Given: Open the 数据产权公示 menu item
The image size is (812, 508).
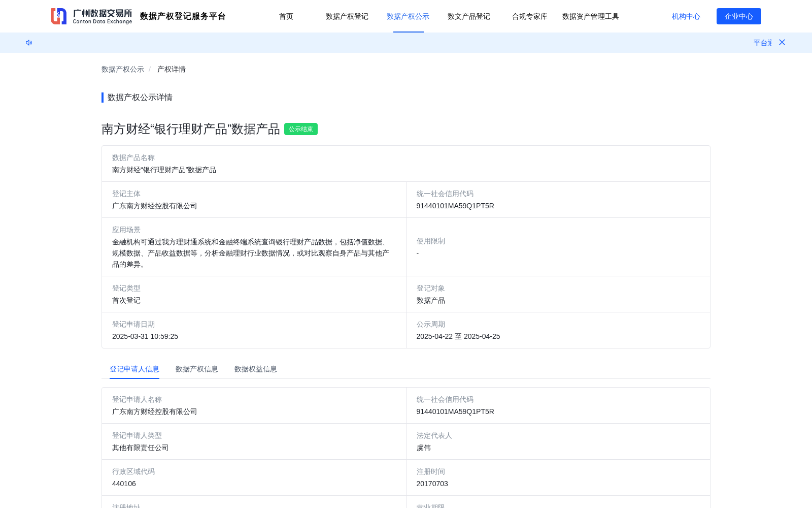Looking at the screenshot, I should tap(408, 16).
